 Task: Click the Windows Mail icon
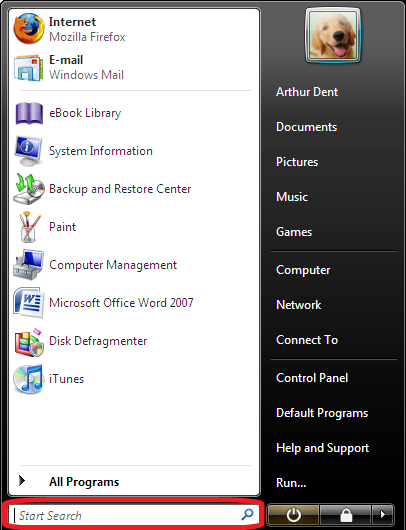tap(29, 68)
